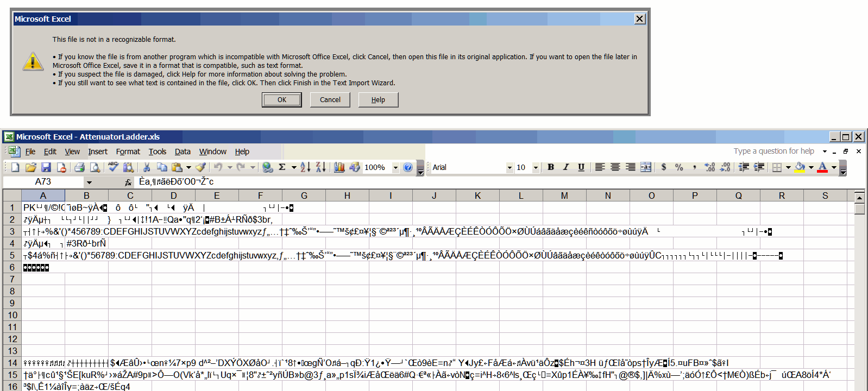Select cell A6 with square characters
Image resolution: width=868 pixels, height=391 pixels.
click(x=43, y=267)
